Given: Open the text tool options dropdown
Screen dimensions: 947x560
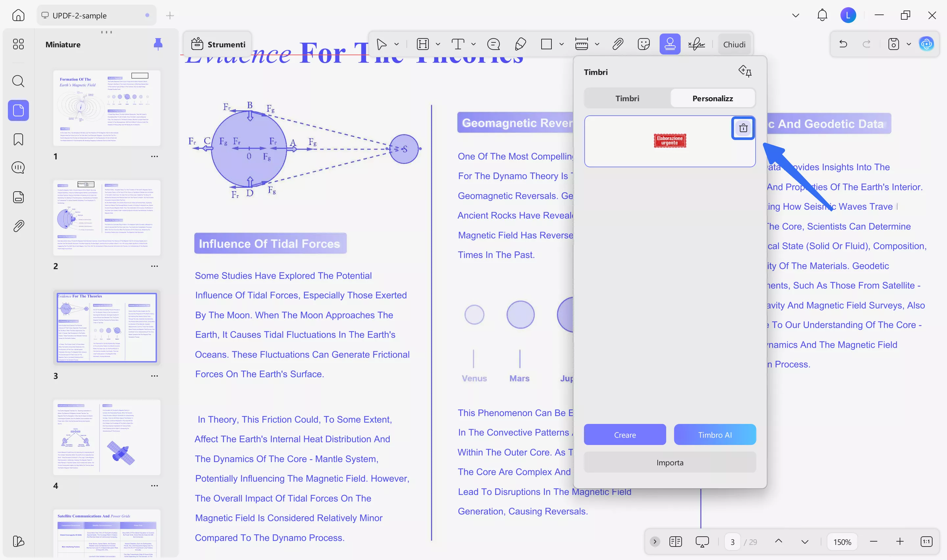Looking at the screenshot, I should coord(473,44).
